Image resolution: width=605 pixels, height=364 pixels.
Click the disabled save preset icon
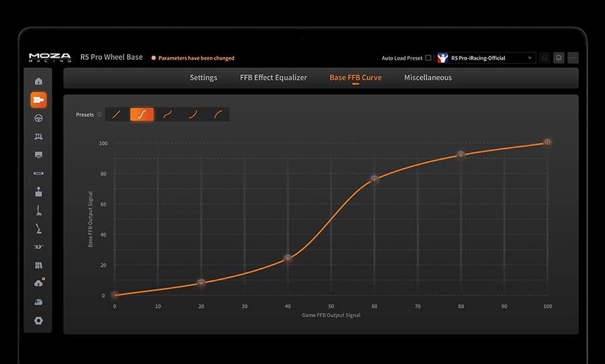click(544, 58)
